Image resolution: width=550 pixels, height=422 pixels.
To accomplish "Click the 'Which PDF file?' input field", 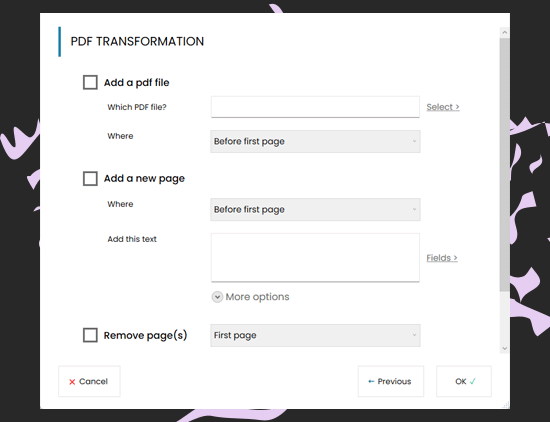I will pyautogui.click(x=315, y=107).
